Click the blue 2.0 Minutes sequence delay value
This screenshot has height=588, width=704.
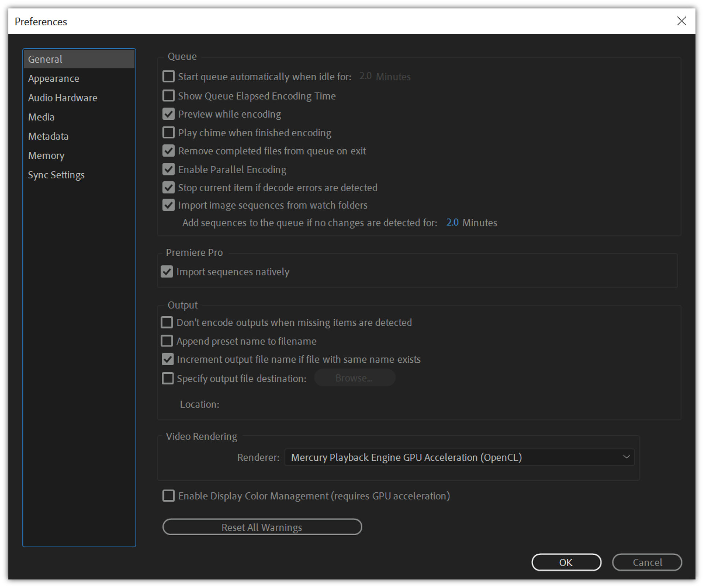pyautogui.click(x=452, y=222)
